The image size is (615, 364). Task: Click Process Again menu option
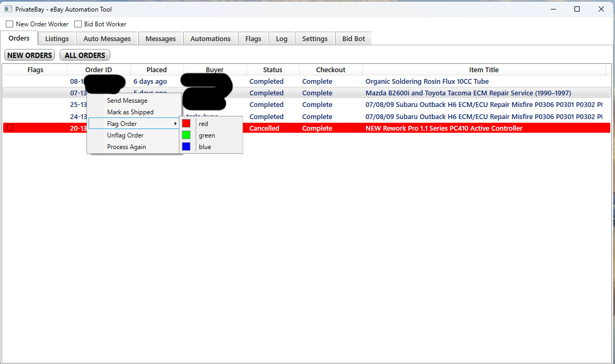coord(127,147)
